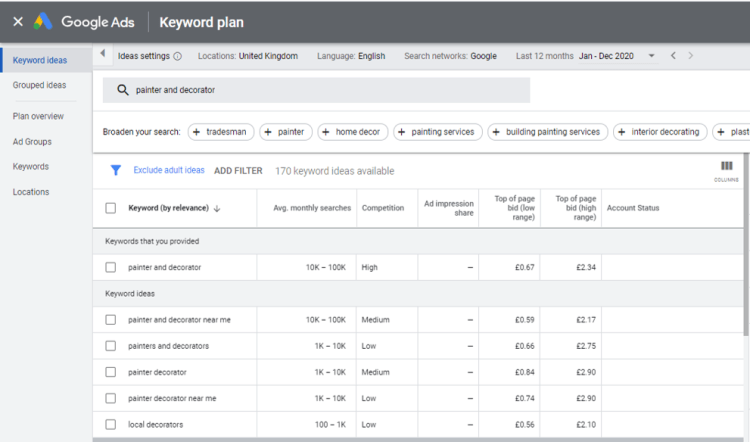Open Grouped ideas in sidebar
Viewport: 750px width, 442px height.
tap(40, 86)
